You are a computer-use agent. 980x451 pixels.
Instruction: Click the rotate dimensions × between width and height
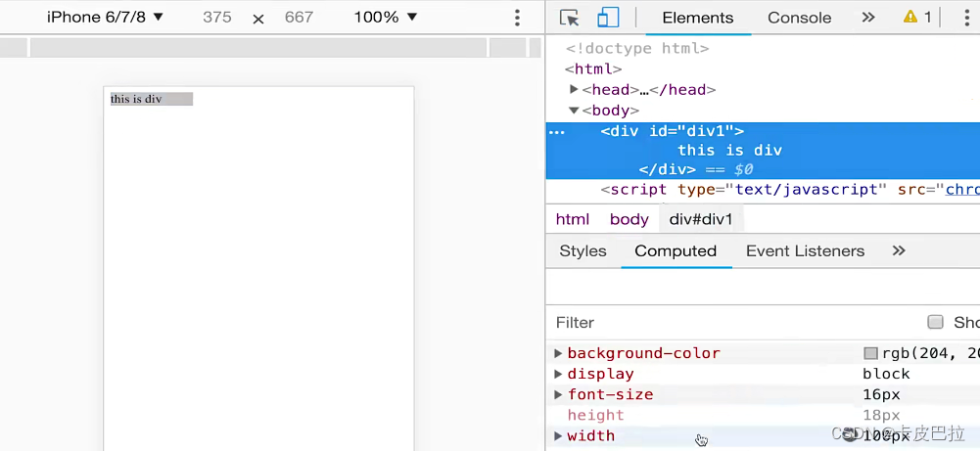click(x=258, y=19)
